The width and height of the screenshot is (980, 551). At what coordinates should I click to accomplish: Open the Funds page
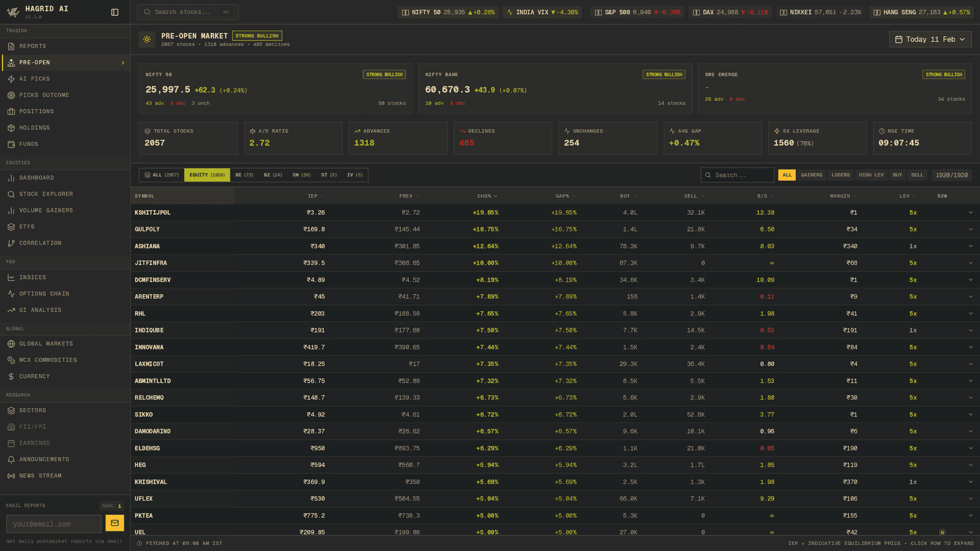(65, 144)
